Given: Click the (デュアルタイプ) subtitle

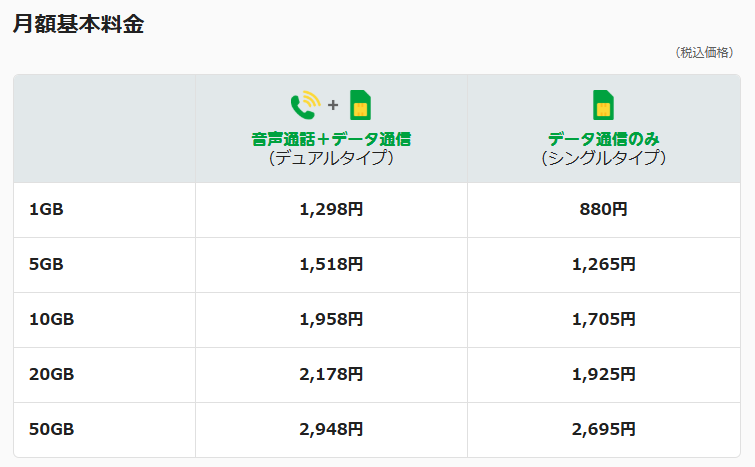Looking at the screenshot, I should click(331, 158).
